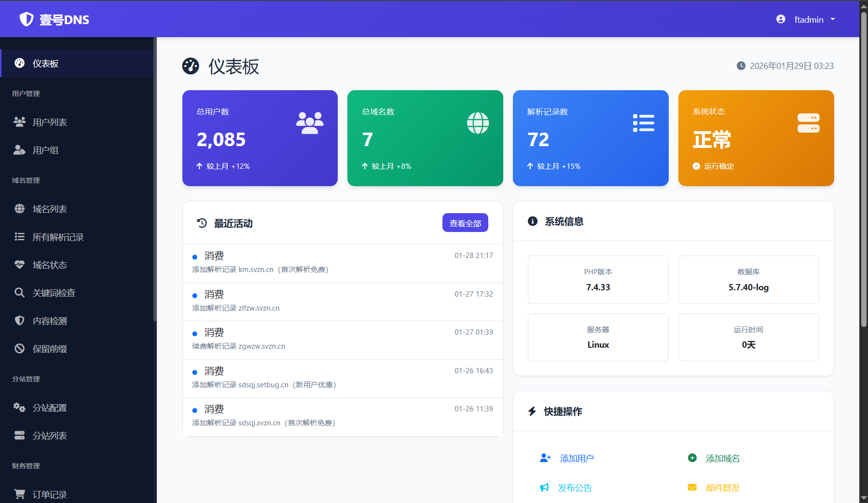Click the user avatar icon beside ftadmin
The width and height of the screenshot is (868, 503).
pyautogui.click(x=781, y=19)
